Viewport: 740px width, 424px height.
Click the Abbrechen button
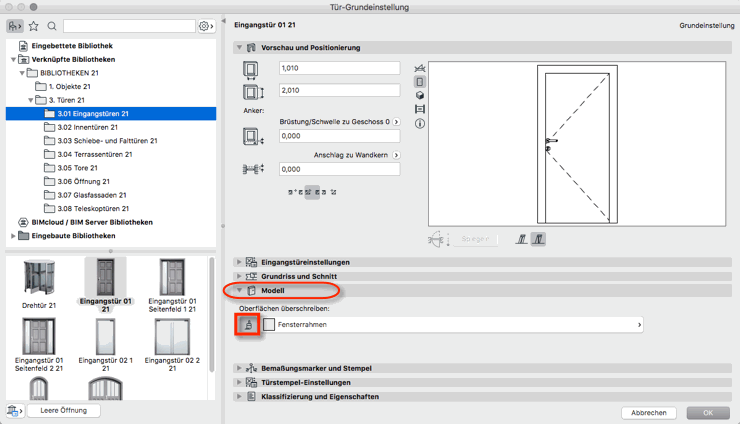(649, 413)
